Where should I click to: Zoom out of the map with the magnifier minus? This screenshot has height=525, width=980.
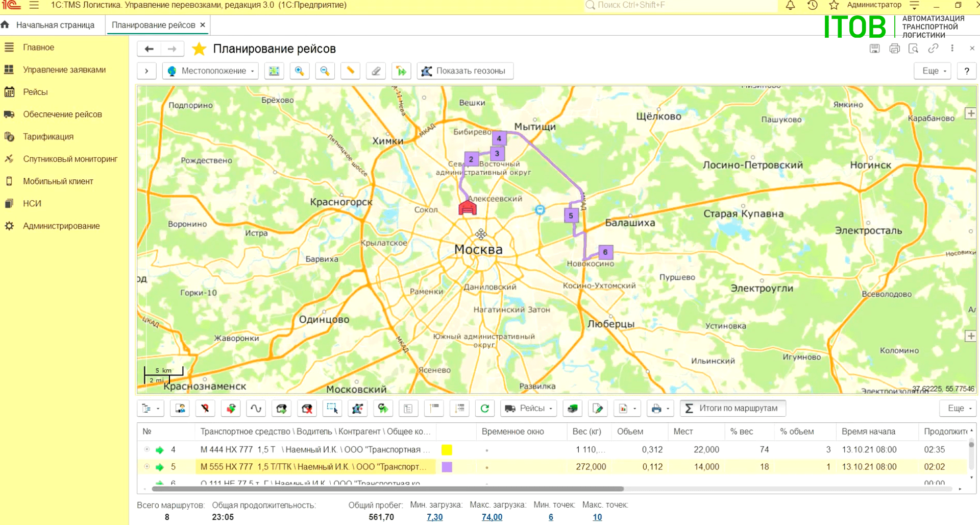click(x=325, y=71)
